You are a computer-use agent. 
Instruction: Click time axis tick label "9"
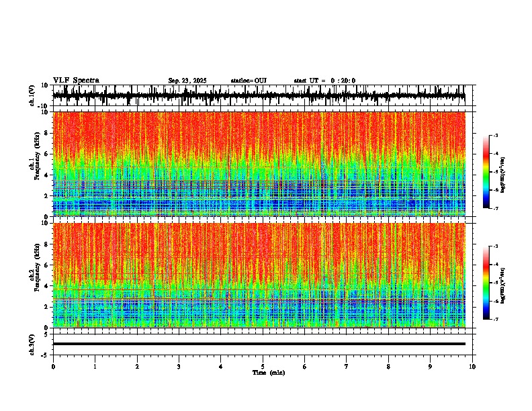(430, 367)
